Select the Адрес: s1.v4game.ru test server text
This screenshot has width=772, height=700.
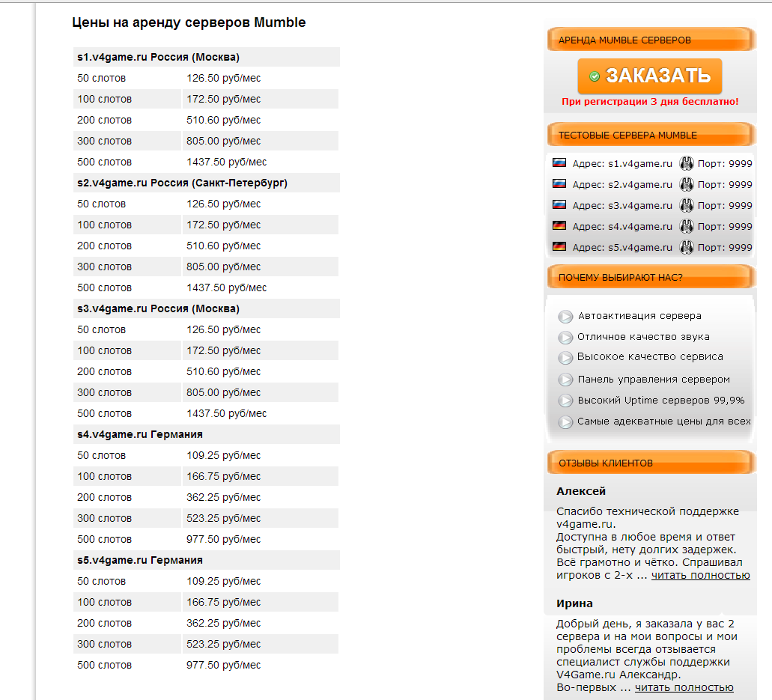coord(622,163)
